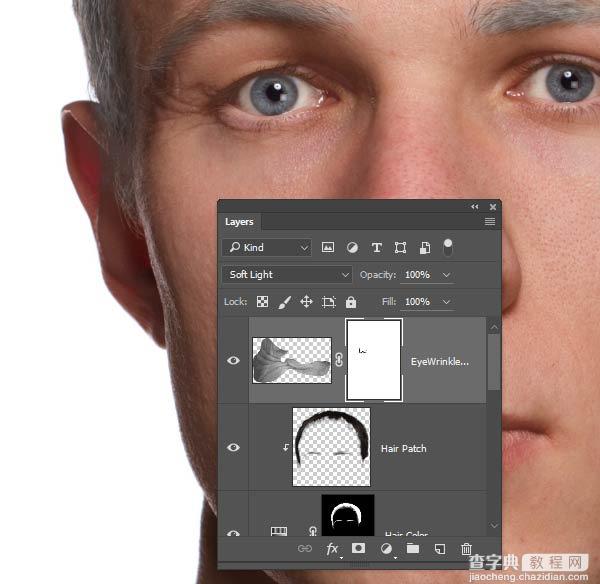Select the Hair Patch layer thumbnail
The height and width of the screenshot is (584, 600).
click(x=331, y=447)
